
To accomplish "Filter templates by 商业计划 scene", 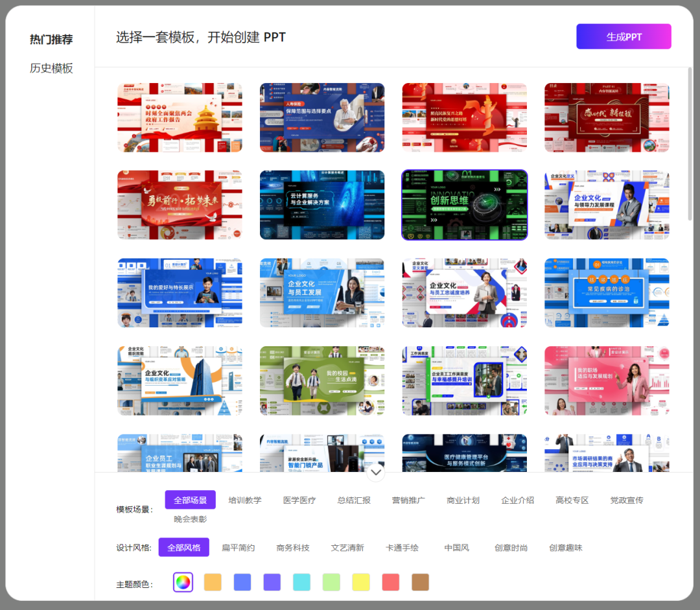I will point(463,500).
